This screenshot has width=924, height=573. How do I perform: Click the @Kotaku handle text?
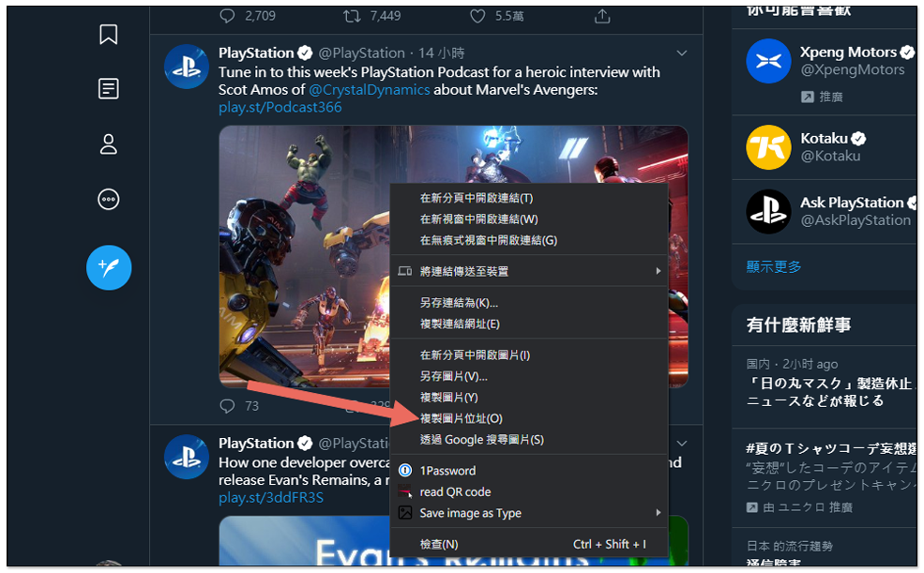pyautogui.click(x=830, y=156)
